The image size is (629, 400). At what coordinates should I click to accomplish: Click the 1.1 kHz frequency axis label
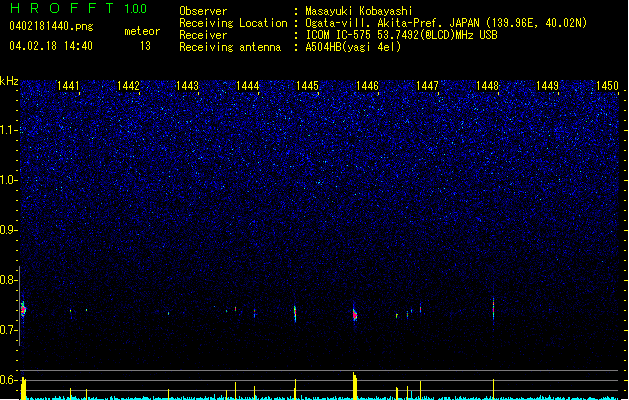(x=8, y=130)
